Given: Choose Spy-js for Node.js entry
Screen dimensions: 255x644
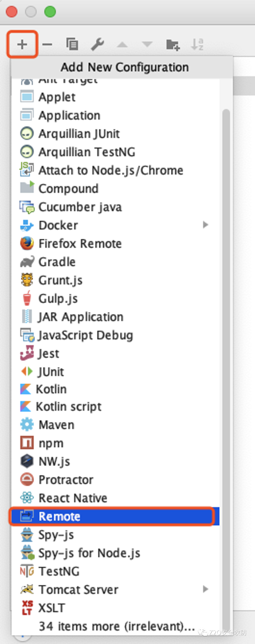Looking at the screenshot, I should click(x=115, y=553).
